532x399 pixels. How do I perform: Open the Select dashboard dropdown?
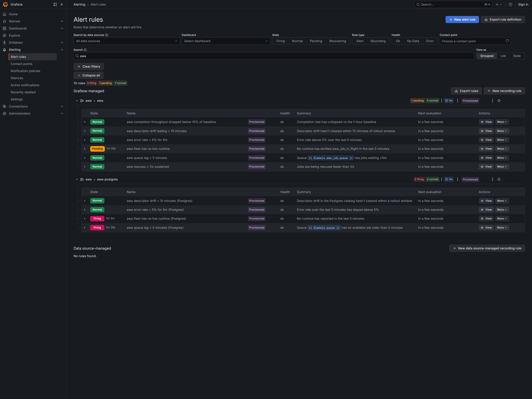226,41
